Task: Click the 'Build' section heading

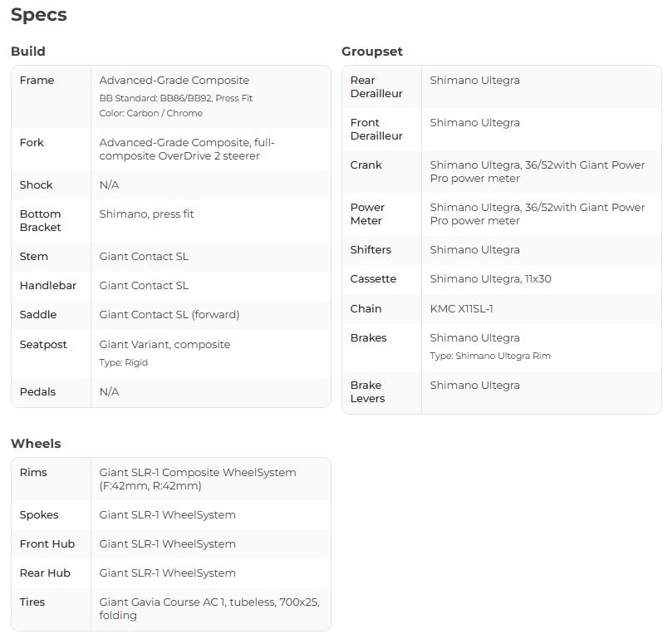Action: click(28, 52)
